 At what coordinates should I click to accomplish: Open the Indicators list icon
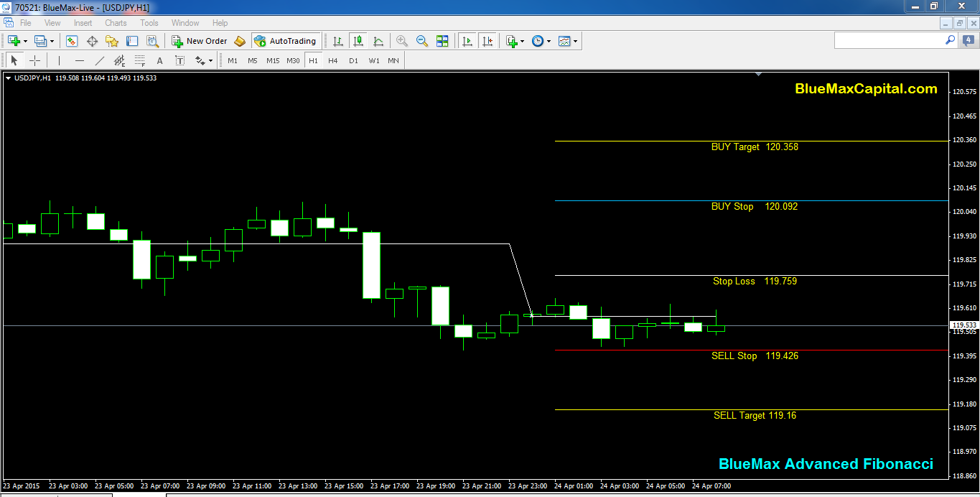click(511, 41)
